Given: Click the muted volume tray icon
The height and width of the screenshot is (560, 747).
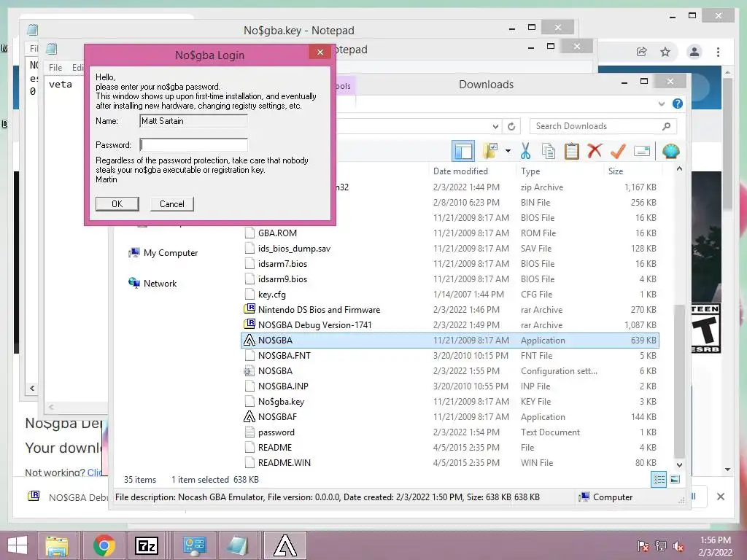Looking at the screenshot, I should (x=678, y=546).
